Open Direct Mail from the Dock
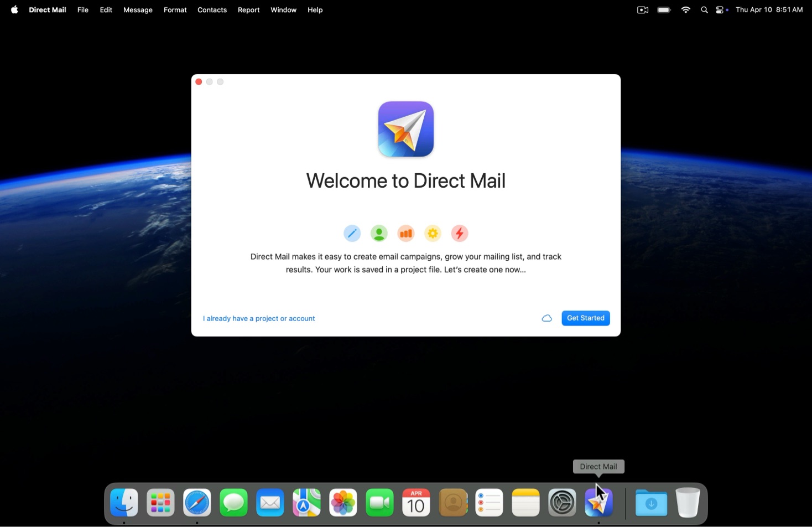Image resolution: width=812 pixels, height=527 pixels. 598,503
